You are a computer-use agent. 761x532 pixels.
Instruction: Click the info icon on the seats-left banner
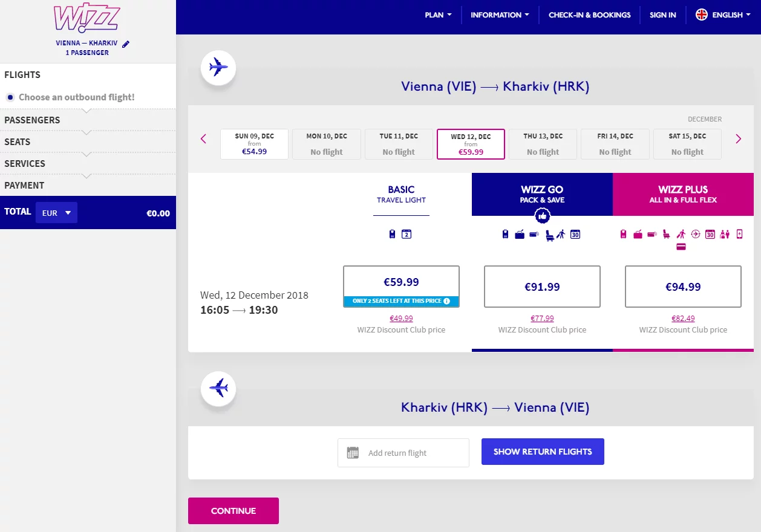447,300
